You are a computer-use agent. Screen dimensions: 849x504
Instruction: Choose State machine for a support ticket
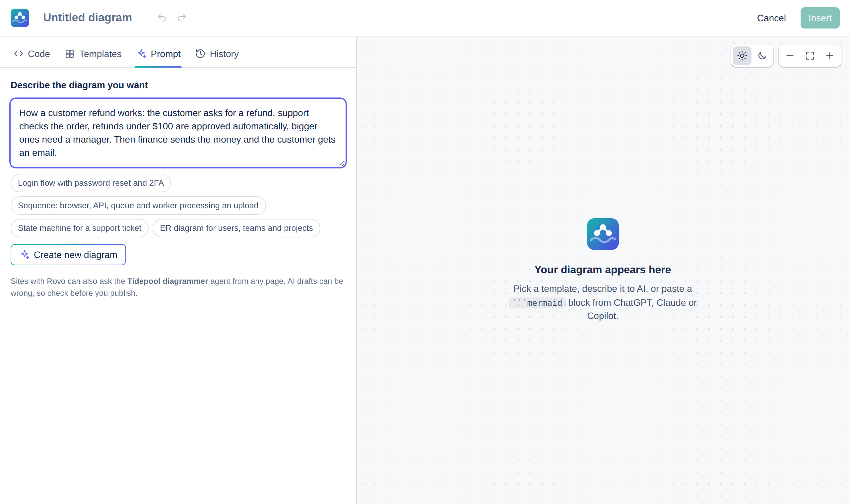[80, 228]
